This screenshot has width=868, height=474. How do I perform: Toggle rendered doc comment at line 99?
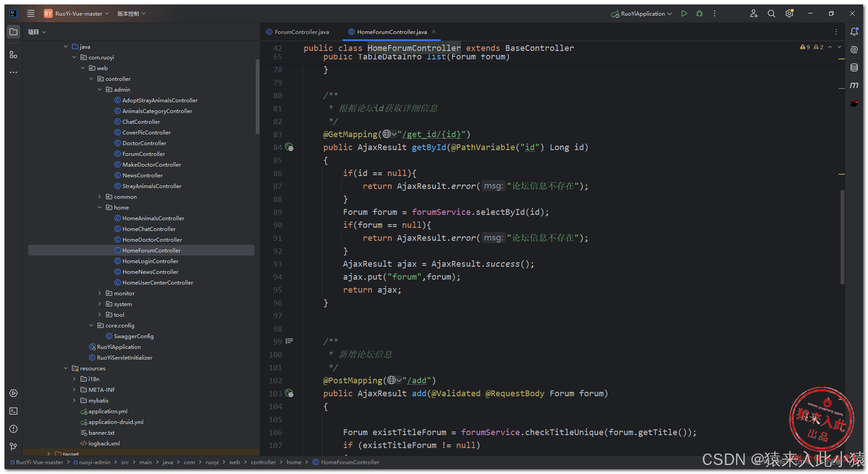(x=289, y=341)
